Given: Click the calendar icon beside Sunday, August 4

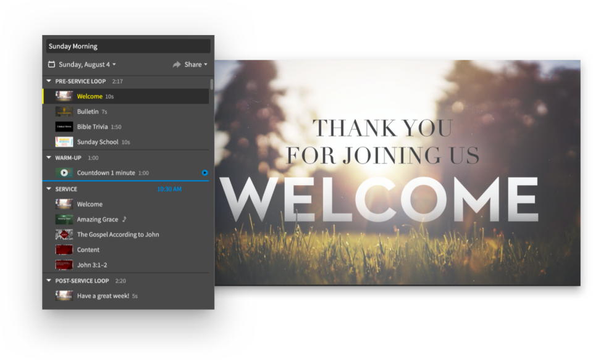Looking at the screenshot, I should pos(51,64).
